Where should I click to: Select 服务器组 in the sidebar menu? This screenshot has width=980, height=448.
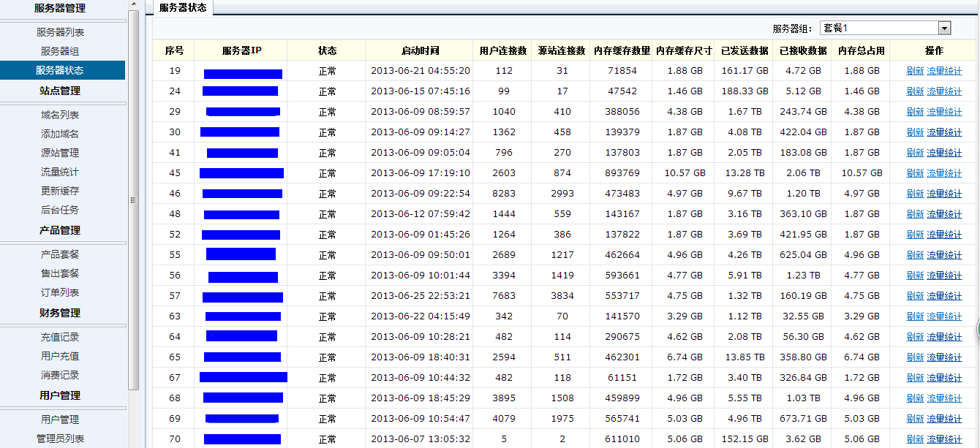click(x=60, y=51)
